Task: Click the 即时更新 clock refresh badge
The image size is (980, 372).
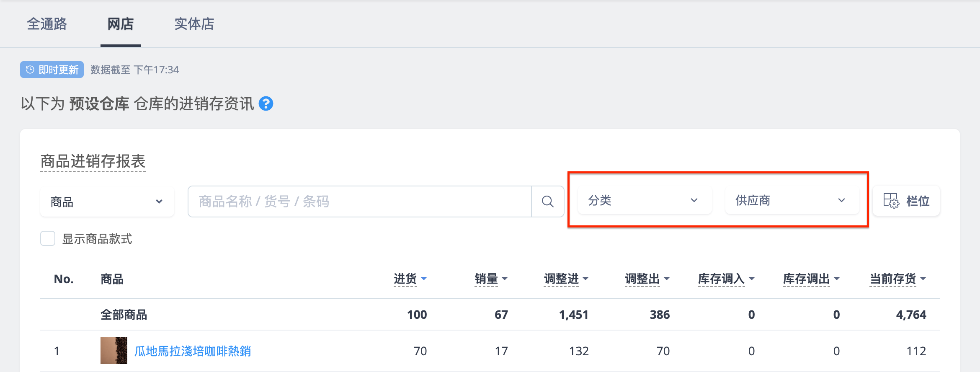Action: (x=52, y=70)
